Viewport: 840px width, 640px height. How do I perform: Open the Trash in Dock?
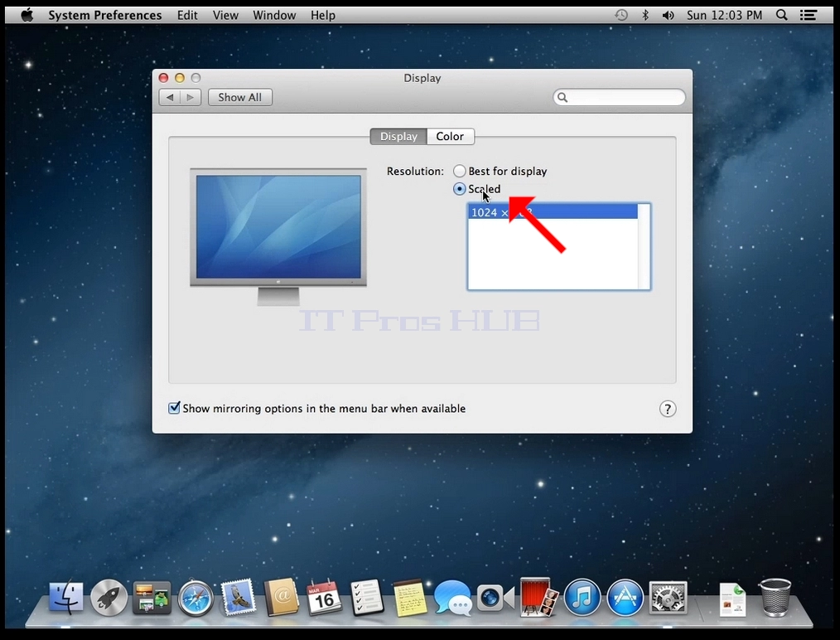(x=775, y=597)
